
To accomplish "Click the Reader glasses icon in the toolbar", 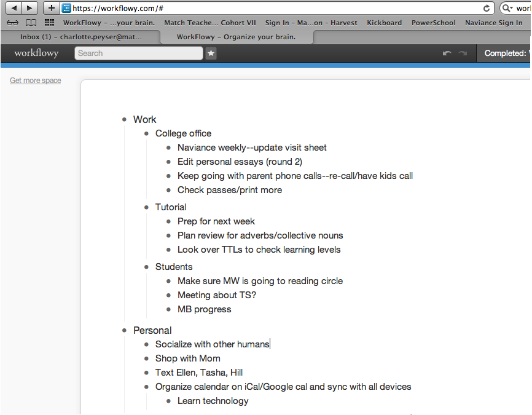I will click(13, 22).
